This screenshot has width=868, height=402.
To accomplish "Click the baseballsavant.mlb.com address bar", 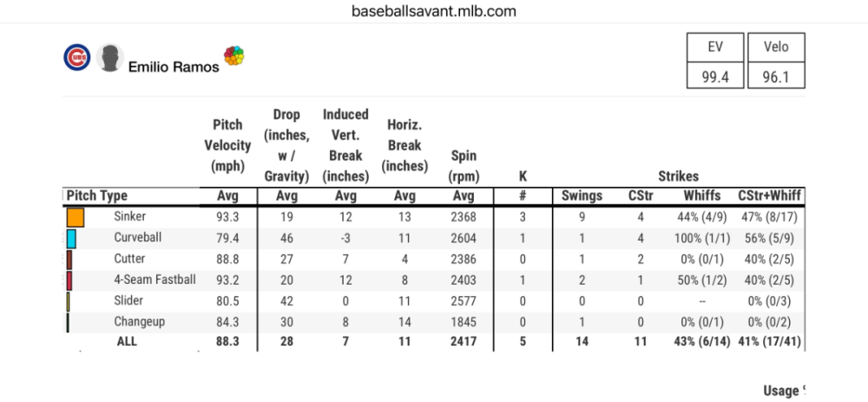I will point(434,11).
